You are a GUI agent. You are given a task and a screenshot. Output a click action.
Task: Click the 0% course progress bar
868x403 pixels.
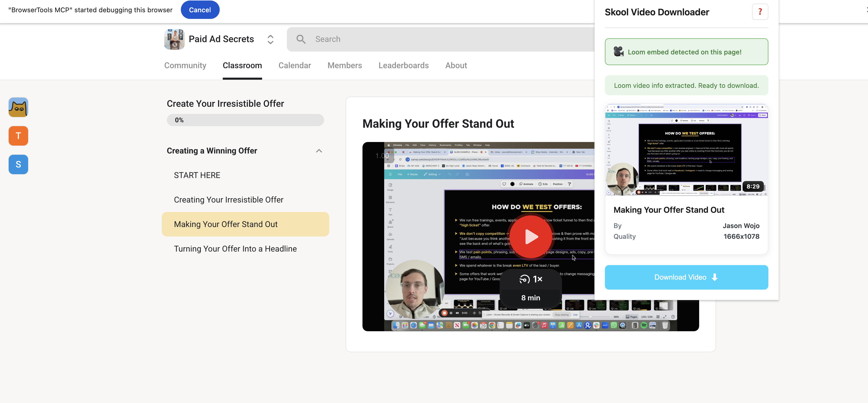point(245,120)
